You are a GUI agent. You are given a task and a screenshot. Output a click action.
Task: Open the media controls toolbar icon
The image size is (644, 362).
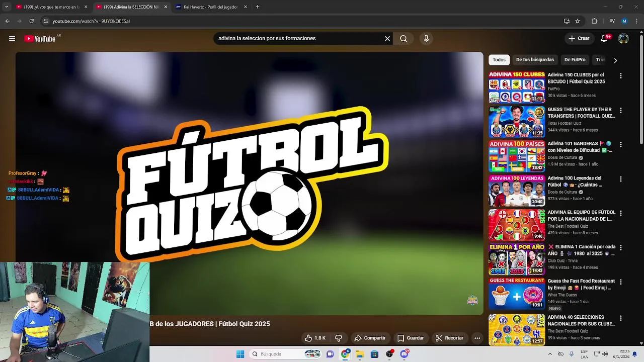(612, 21)
